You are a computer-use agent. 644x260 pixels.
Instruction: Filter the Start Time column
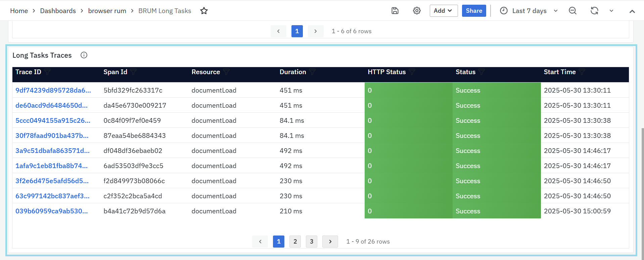tap(582, 72)
